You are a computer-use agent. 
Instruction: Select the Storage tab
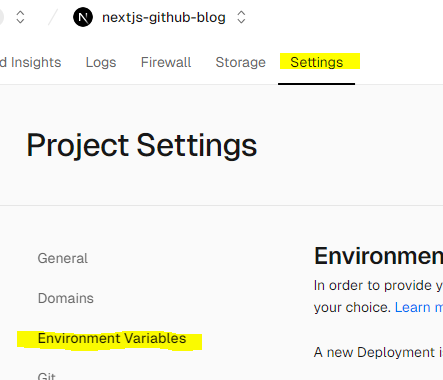coord(241,62)
